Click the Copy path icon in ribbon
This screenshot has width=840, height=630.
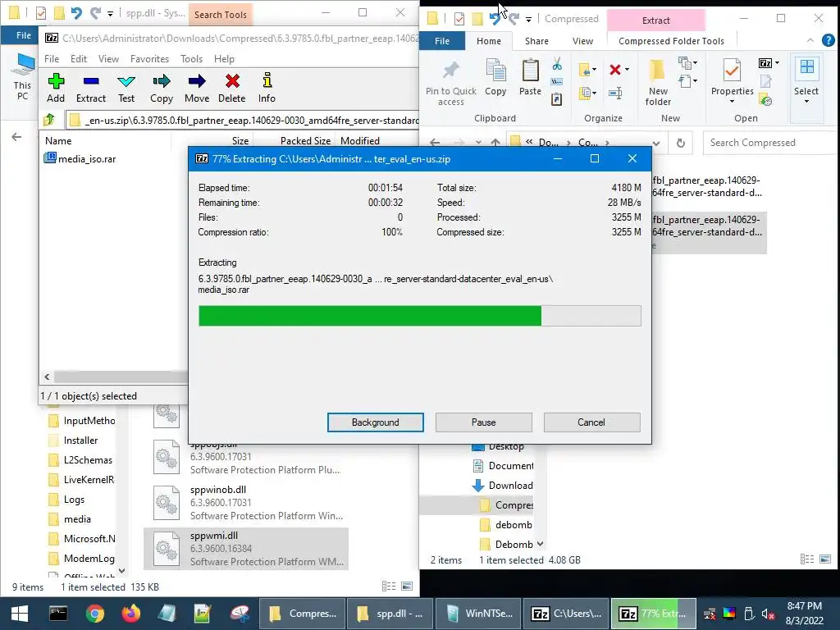pyautogui.click(x=557, y=82)
